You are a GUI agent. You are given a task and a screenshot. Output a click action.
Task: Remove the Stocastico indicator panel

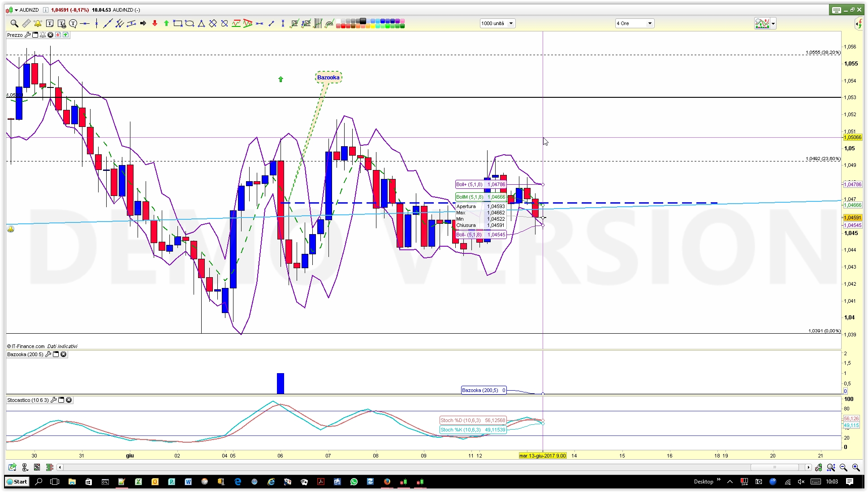pyautogui.click(x=69, y=400)
